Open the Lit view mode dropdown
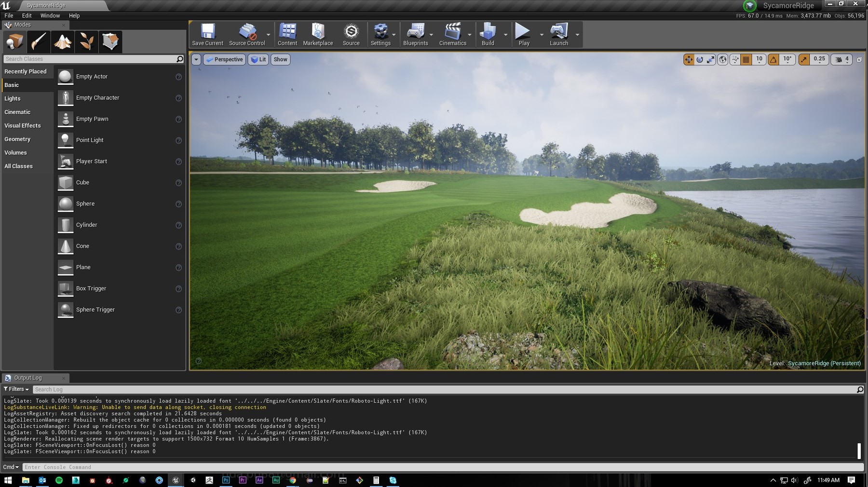 click(258, 59)
